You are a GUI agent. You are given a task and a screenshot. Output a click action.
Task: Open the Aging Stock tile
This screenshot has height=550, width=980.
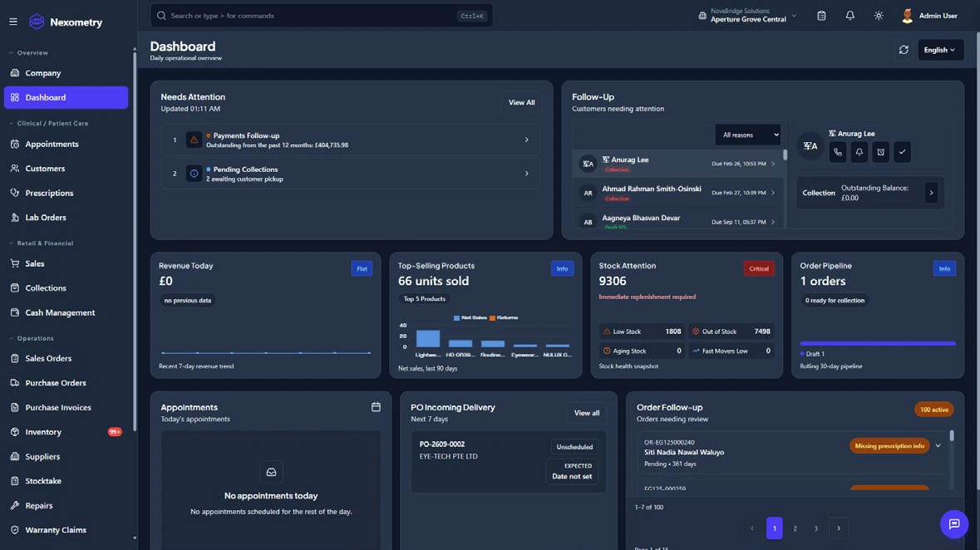641,351
